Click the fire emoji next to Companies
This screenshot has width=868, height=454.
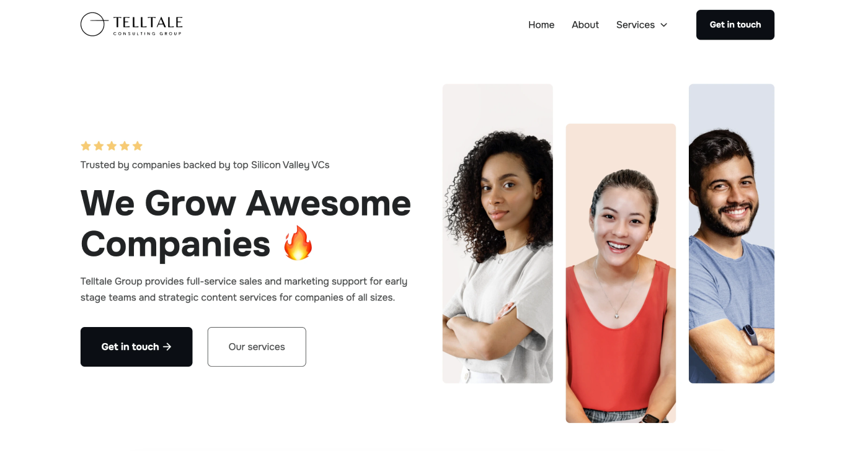point(298,243)
